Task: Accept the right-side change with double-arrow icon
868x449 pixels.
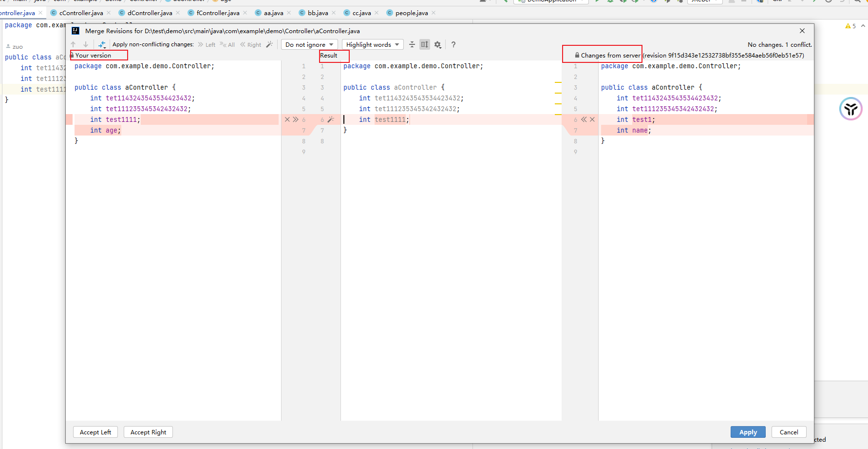Action: click(x=584, y=119)
